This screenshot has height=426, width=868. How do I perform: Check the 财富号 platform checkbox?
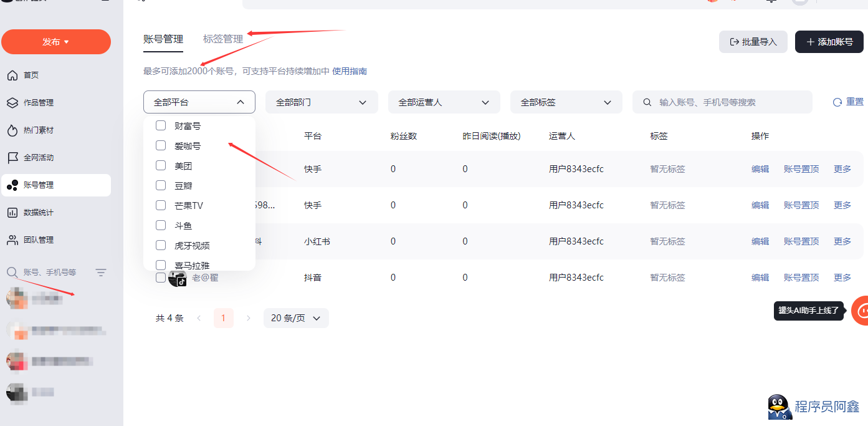[161, 125]
